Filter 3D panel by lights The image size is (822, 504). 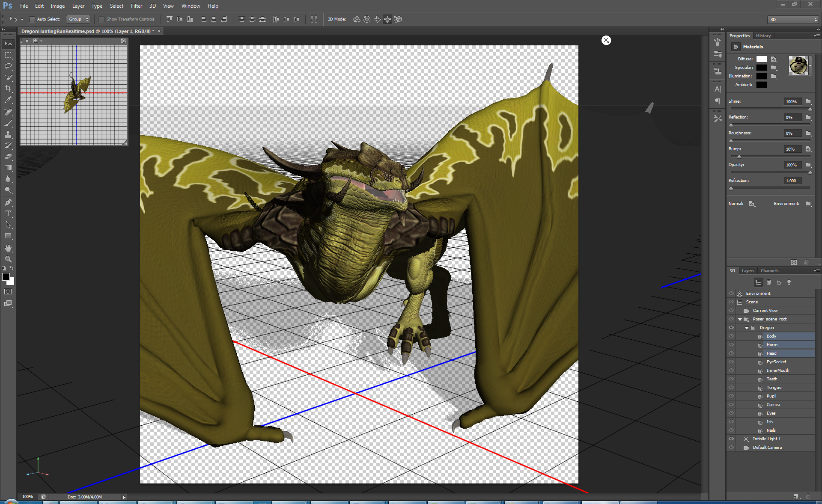(x=789, y=282)
